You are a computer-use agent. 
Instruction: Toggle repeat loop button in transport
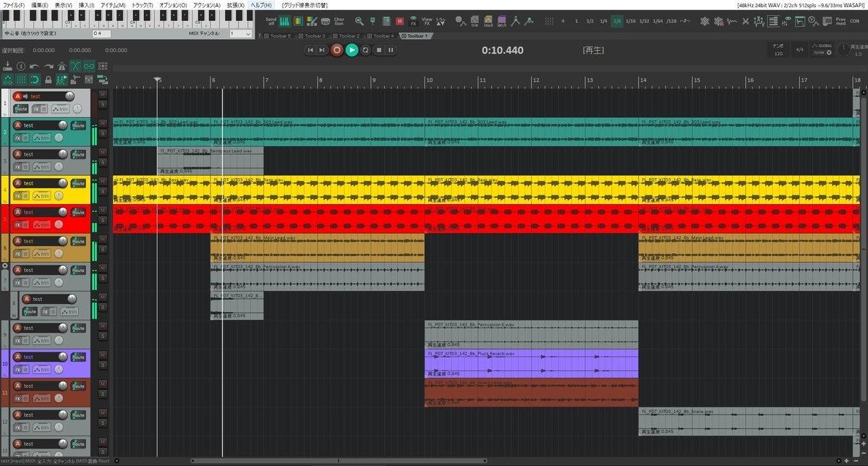click(x=365, y=50)
